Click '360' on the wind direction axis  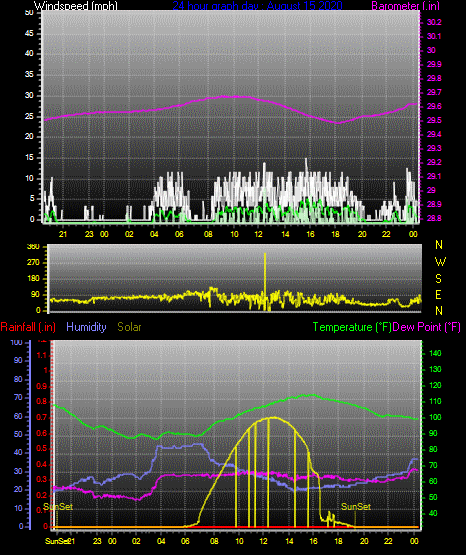pos(34,247)
